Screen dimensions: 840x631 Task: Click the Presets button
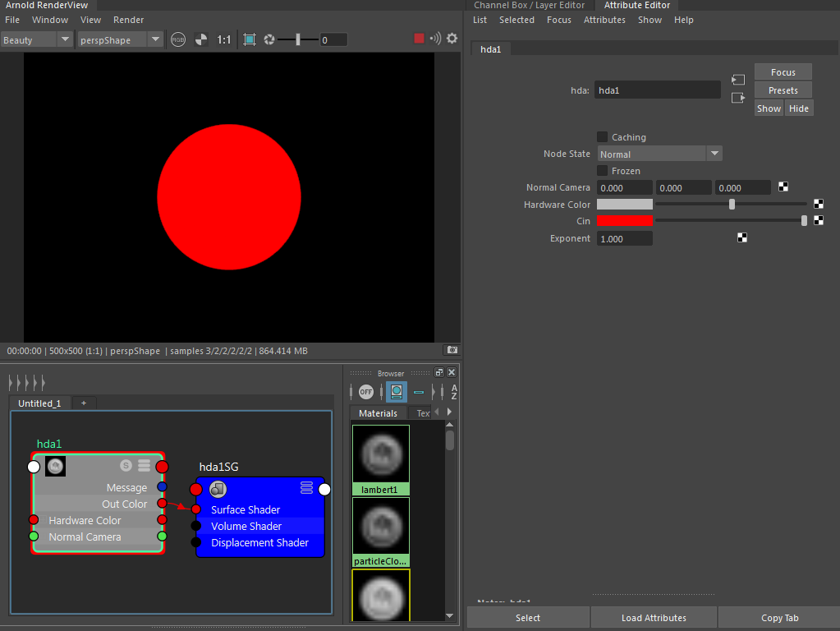(x=783, y=90)
